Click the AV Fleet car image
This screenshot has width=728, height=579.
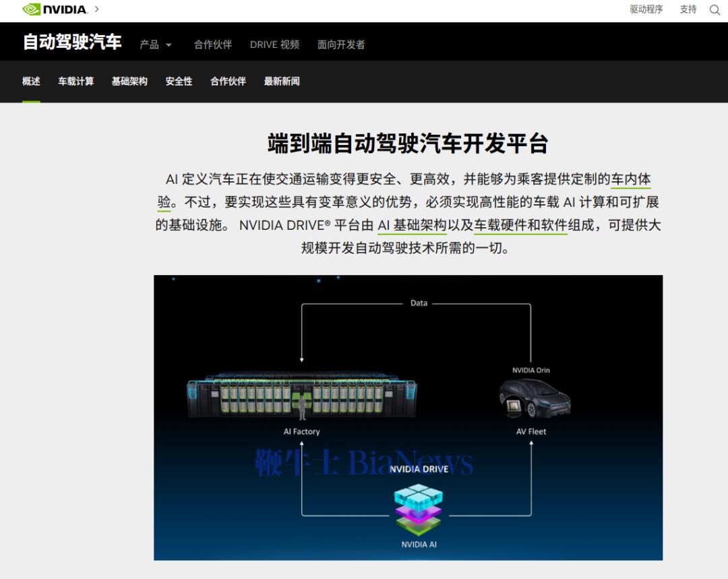[x=535, y=398]
